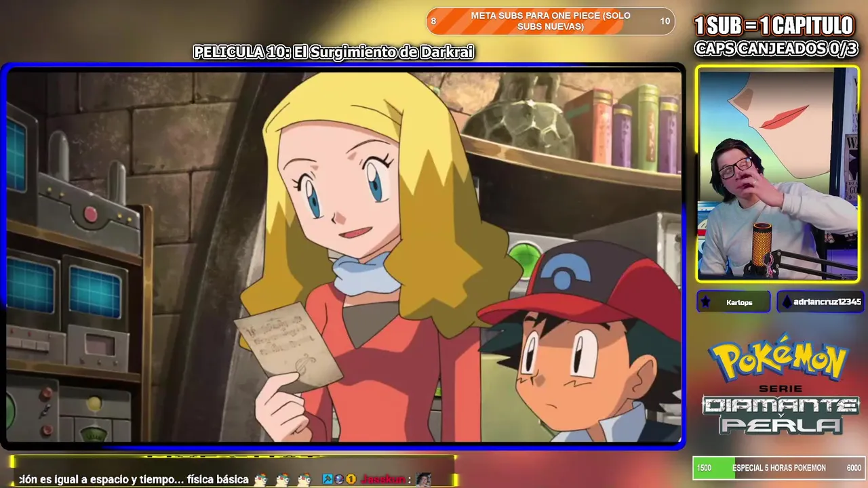Click the adriancruz12345 latest-cheer label

(x=820, y=302)
